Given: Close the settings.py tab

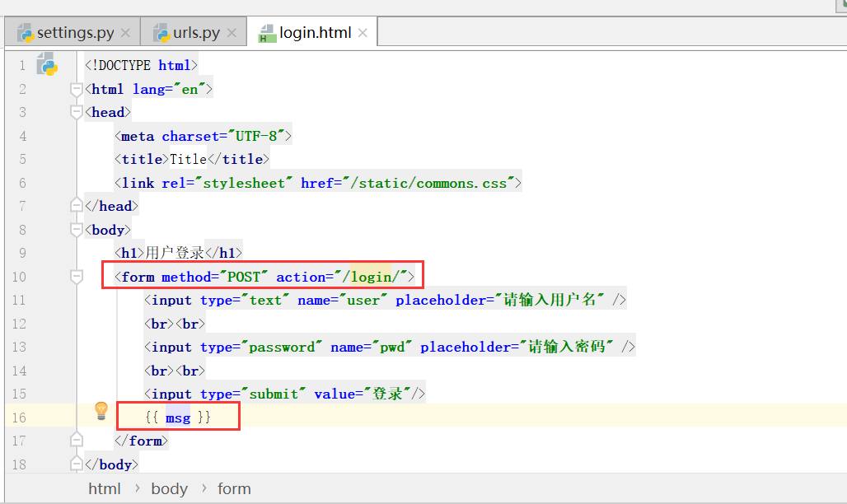Looking at the screenshot, I should [125, 33].
